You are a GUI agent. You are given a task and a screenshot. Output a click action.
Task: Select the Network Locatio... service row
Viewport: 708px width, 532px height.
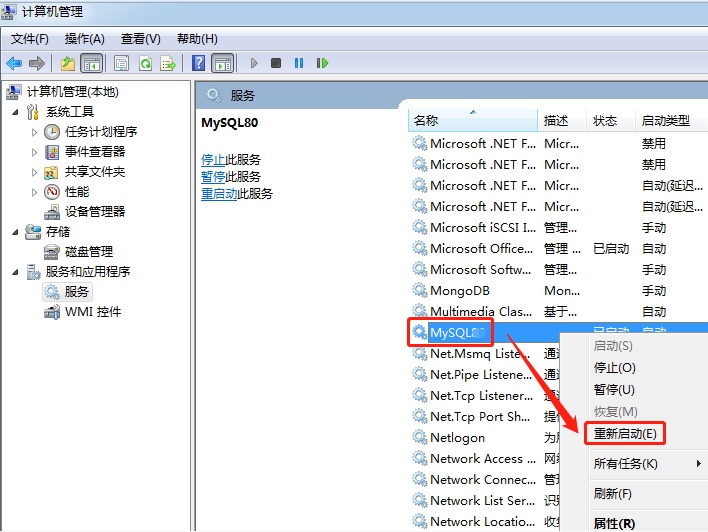point(484,522)
